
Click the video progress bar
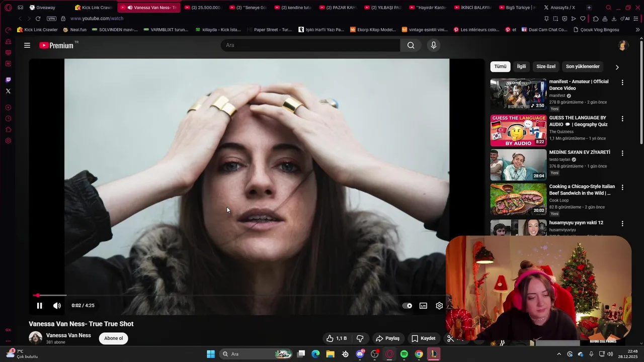pos(239,296)
